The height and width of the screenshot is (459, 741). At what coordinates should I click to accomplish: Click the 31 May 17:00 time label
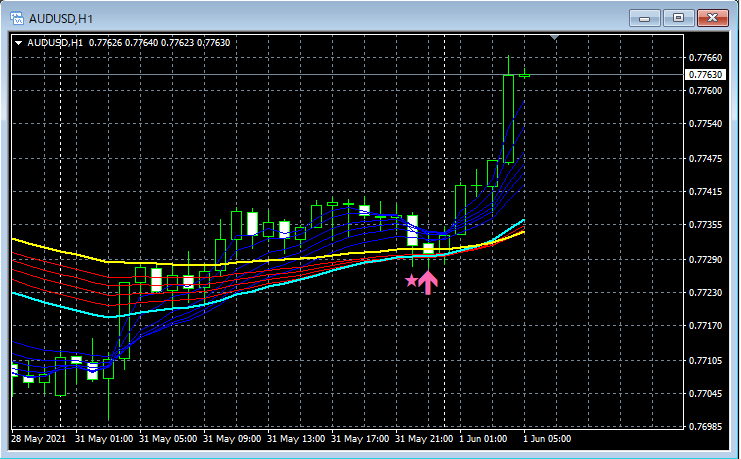click(x=360, y=439)
